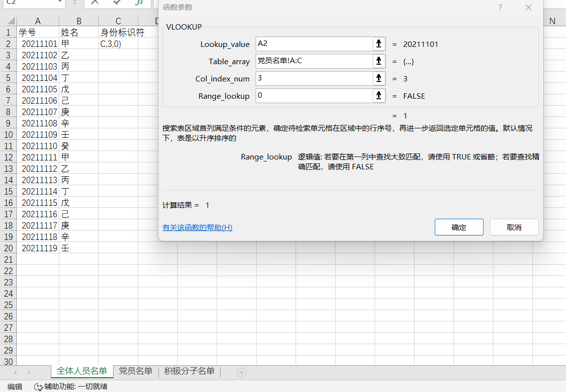Select column C header
The height and width of the screenshot is (392, 566).
118,21
